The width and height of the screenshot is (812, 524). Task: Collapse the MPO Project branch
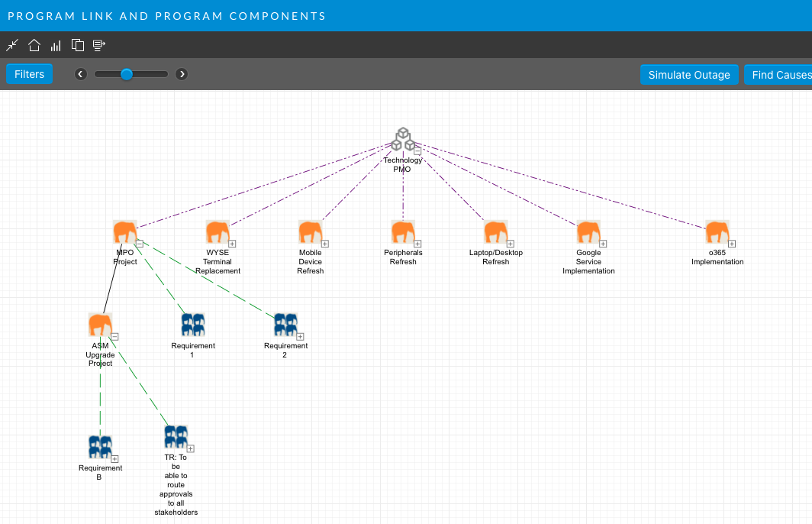pos(140,244)
